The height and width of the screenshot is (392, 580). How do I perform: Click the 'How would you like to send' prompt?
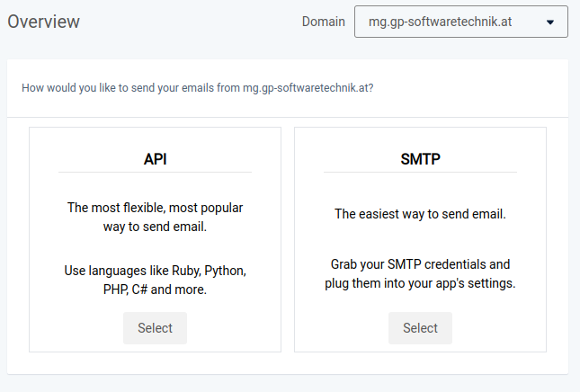pyautogui.click(x=131, y=88)
